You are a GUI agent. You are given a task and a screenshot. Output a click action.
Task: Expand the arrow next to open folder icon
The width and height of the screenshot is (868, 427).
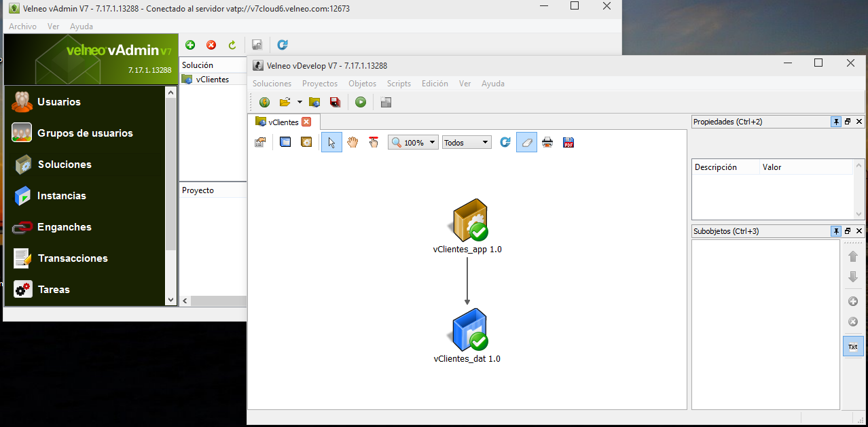[x=300, y=102]
